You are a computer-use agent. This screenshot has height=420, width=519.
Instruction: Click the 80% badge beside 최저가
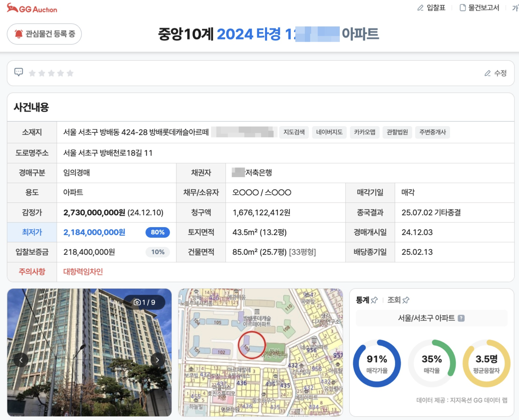[158, 232]
